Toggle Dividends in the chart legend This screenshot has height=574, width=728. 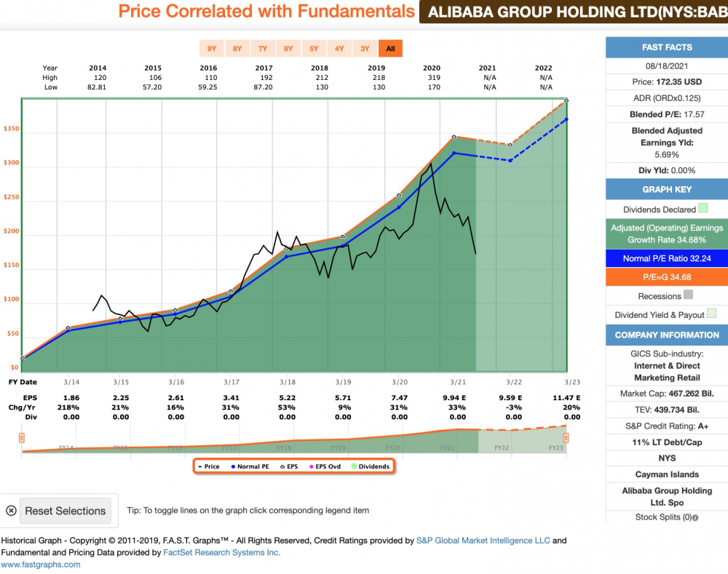(x=370, y=466)
